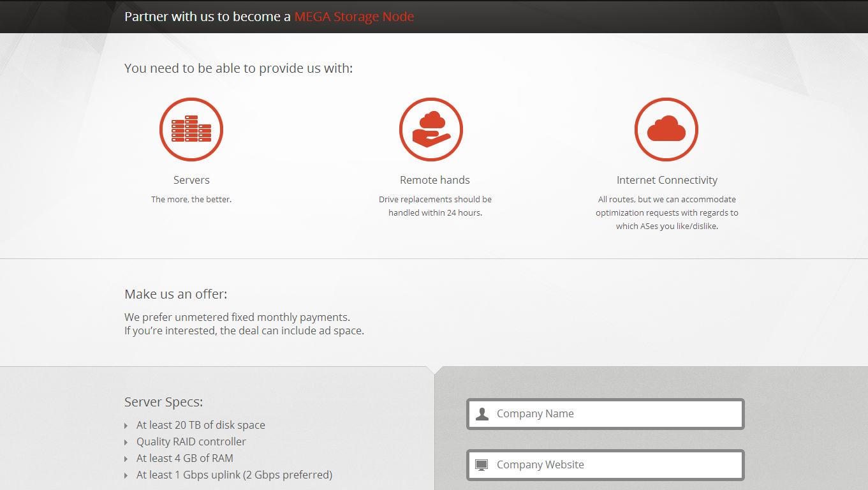Click the Make us an offer heading

click(x=175, y=294)
